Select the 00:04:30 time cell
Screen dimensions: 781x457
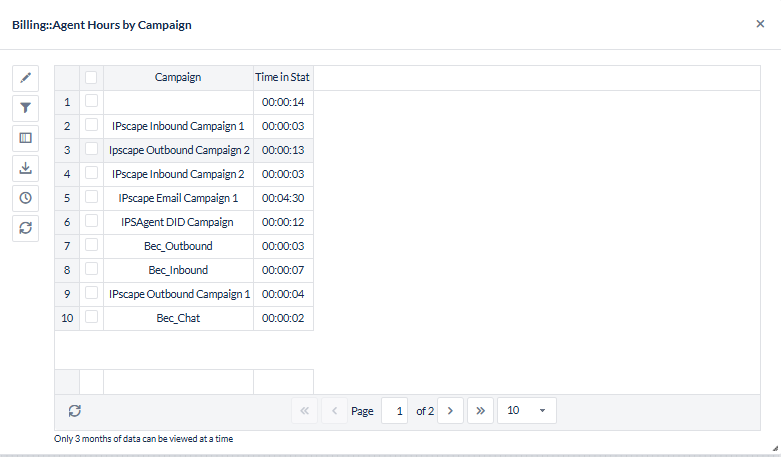tap(283, 198)
